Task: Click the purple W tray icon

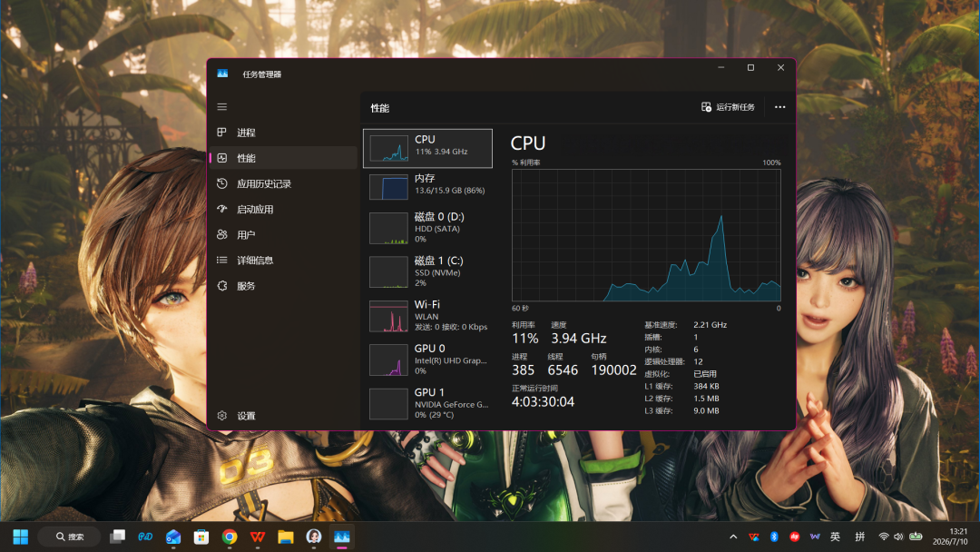Action: coord(814,537)
